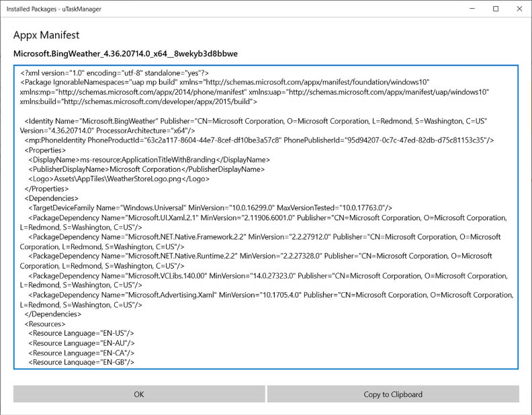The image size is (532, 415).
Task: Click the Version="4.36.20714.0" ProcessorArchitecture line
Action: click(x=107, y=130)
